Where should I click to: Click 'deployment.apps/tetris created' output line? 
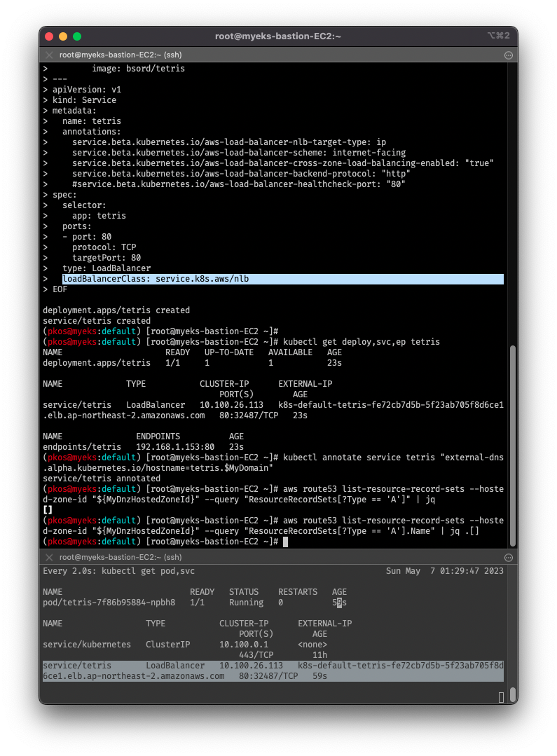[x=116, y=310]
